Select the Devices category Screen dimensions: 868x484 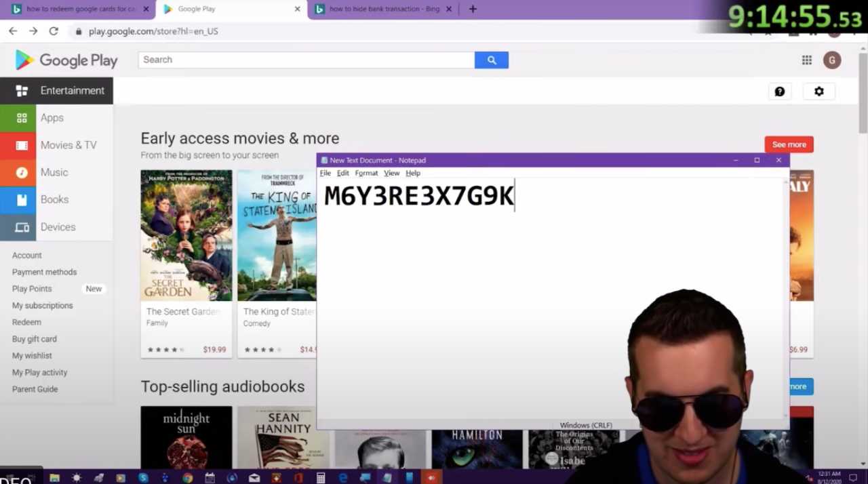56,227
